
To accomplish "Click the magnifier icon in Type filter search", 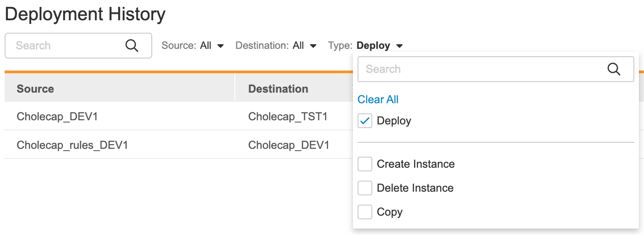I will (614, 69).
